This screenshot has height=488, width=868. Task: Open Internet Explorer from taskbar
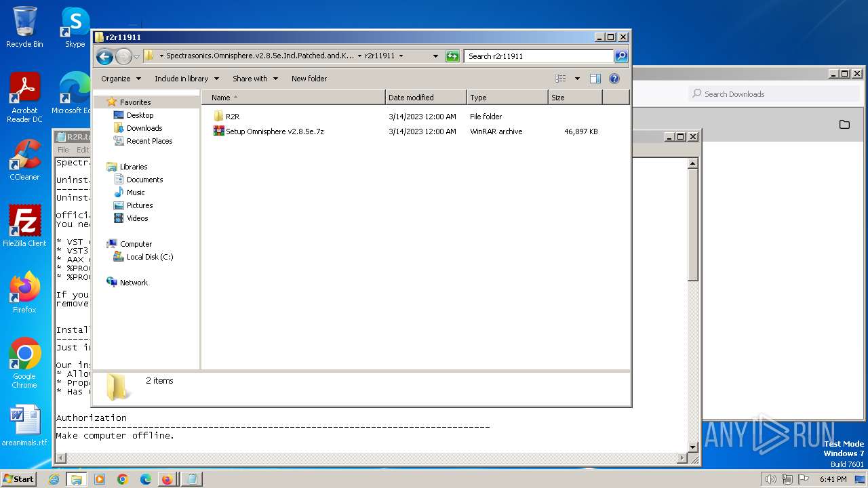54,479
